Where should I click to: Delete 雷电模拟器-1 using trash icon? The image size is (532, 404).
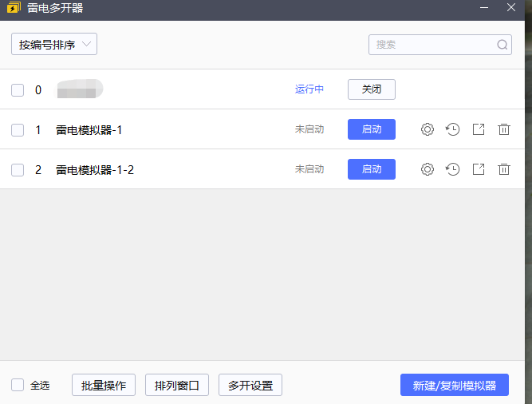point(504,129)
